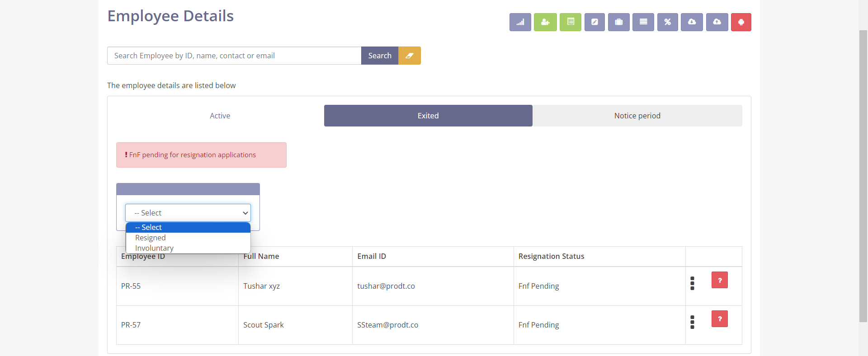Click the cloud download icon button

click(x=692, y=22)
